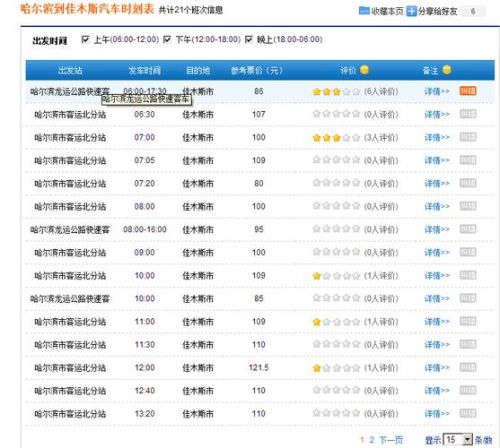Click the grey ticket icon in the 08:00-16:00 row
This screenshot has height=448, width=500.
(468, 229)
